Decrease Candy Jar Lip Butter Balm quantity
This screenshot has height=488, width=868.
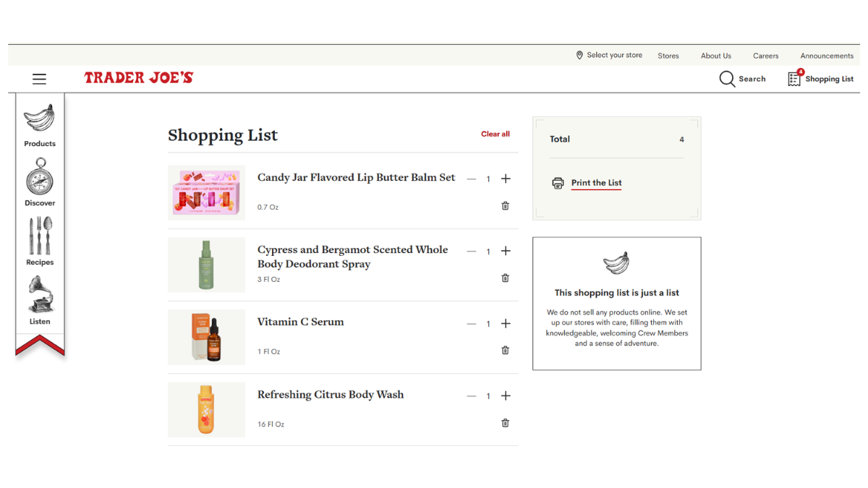pos(472,179)
